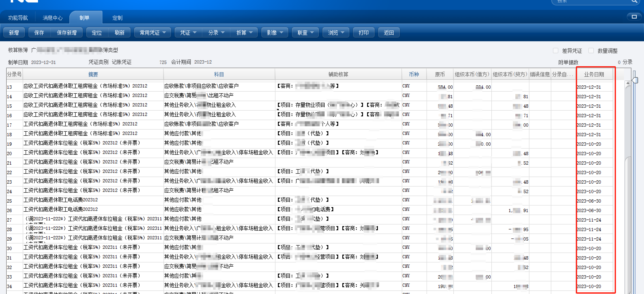Viewport: 644px width, 294px height.
Task: Open the 浏览 dropdown menu
Action: [336, 32]
